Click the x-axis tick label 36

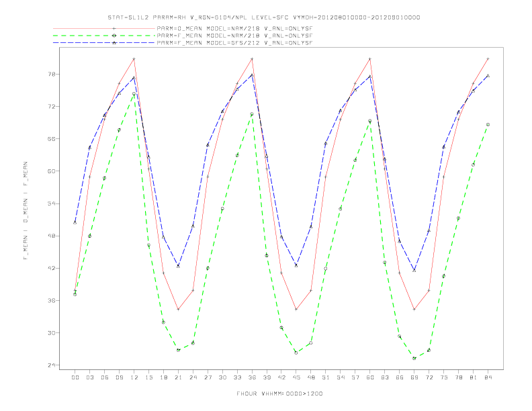pos(252,377)
